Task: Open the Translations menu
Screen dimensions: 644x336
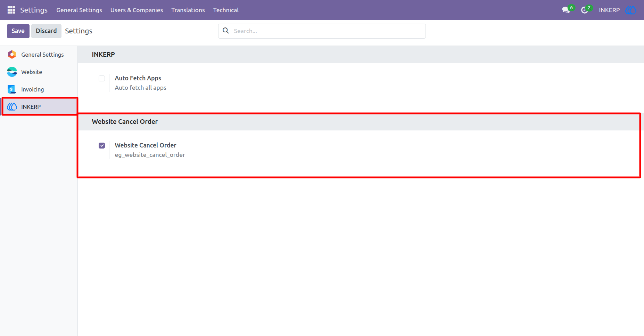Action: coord(188,10)
